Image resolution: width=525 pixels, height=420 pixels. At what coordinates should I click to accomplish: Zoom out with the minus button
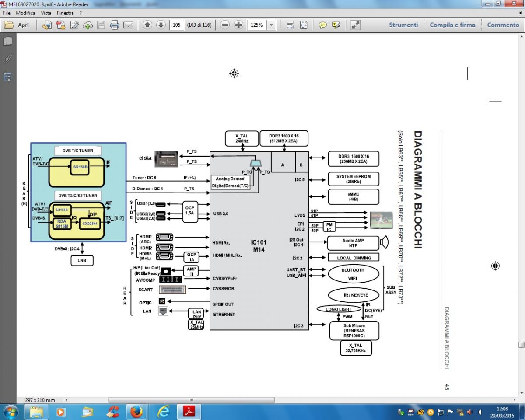coord(225,25)
